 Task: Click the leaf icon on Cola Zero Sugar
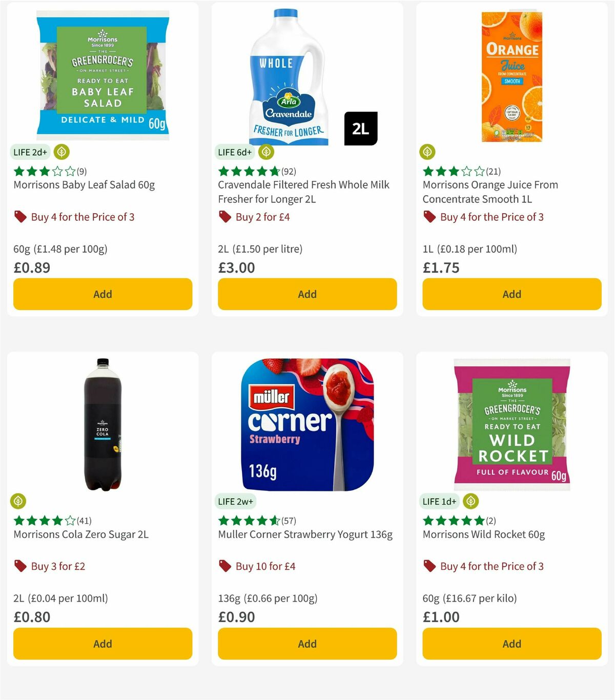pyautogui.click(x=17, y=501)
